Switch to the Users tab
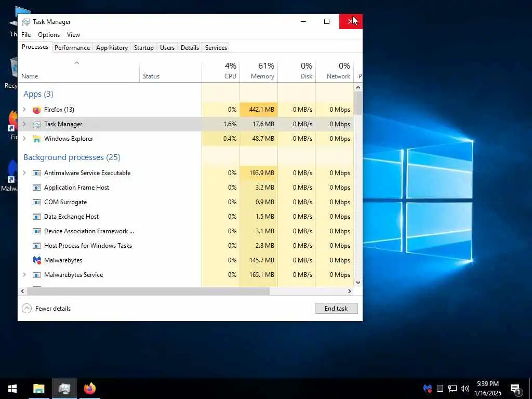This screenshot has width=532, height=399. [167, 48]
